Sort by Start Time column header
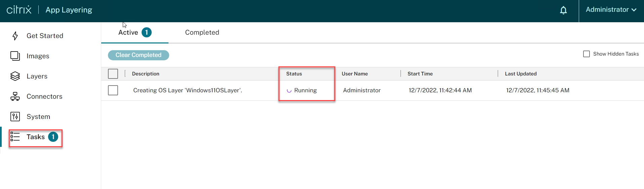 pos(420,74)
